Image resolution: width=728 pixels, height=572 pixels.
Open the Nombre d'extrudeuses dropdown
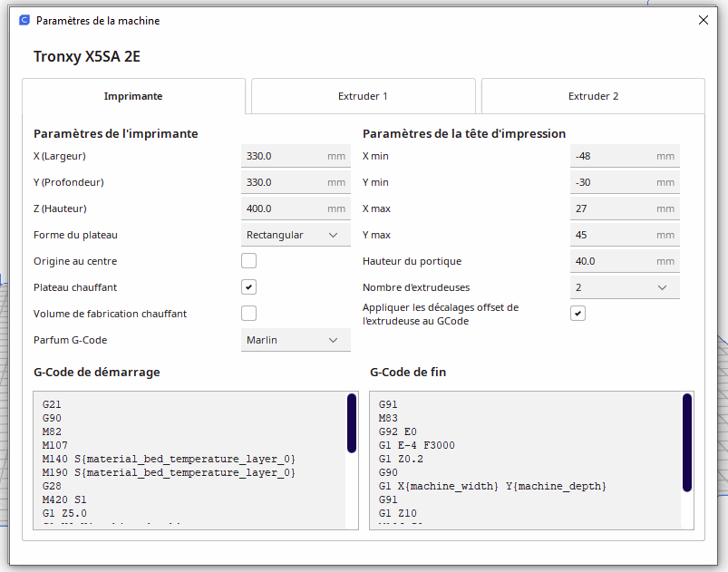pyautogui.click(x=625, y=287)
